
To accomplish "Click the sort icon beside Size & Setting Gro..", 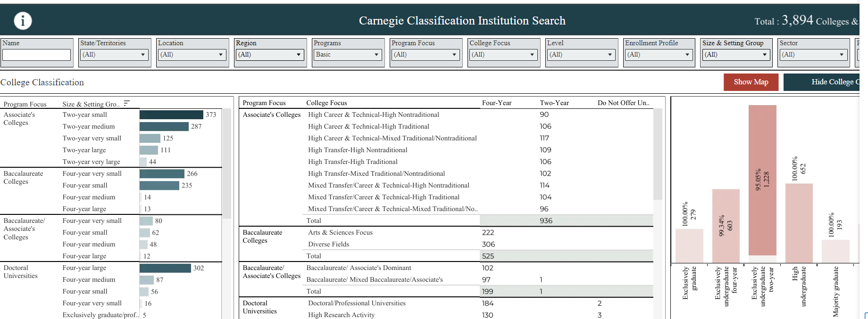I will point(126,103).
